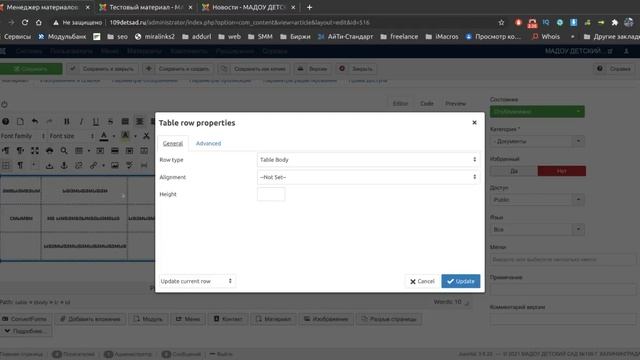Open the Font family dropdown
The width and height of the screenshot is (640, 360).
click(x=22, y=136)
